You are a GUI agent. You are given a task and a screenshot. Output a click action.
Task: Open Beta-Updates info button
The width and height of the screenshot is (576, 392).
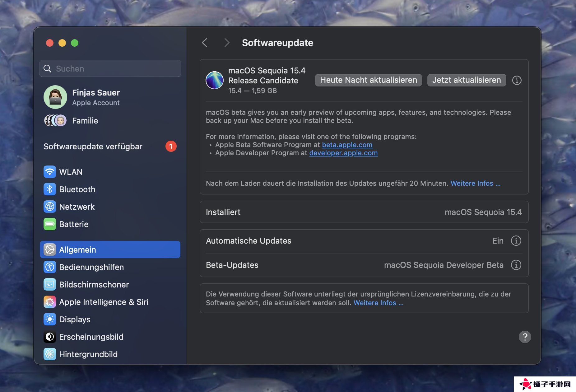coord(516,265)
